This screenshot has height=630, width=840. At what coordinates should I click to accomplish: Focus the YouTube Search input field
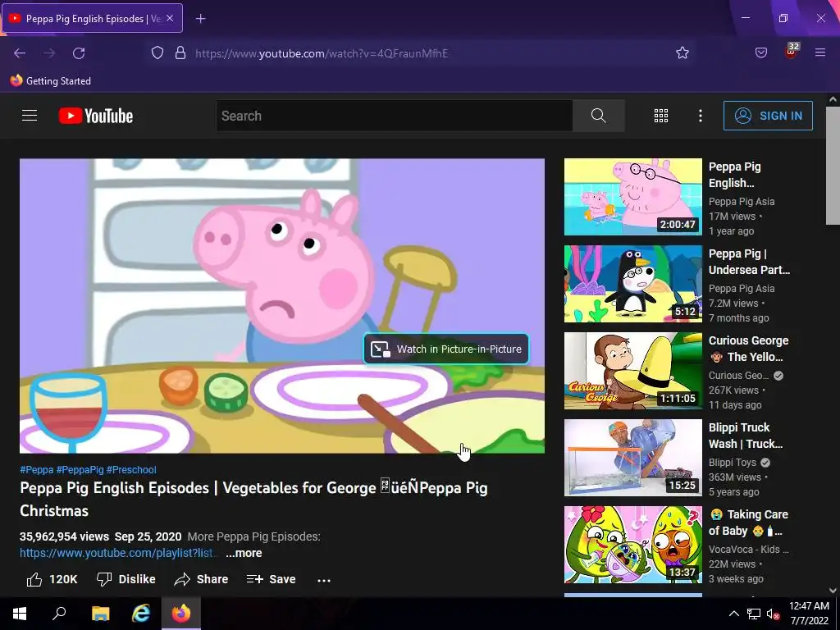(395, 116)
